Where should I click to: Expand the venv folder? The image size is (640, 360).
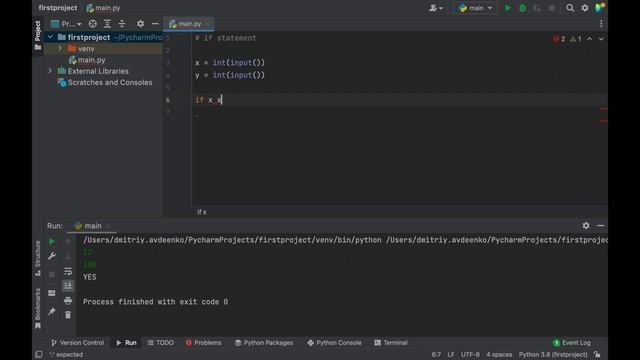pyautogui.click(x=60, y=49)
